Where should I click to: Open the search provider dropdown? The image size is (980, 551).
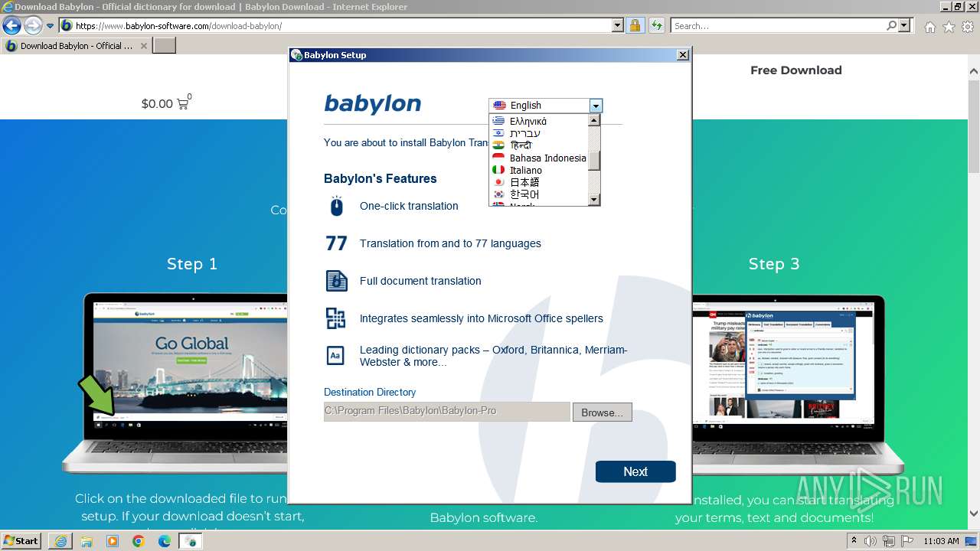pos(904,26)
